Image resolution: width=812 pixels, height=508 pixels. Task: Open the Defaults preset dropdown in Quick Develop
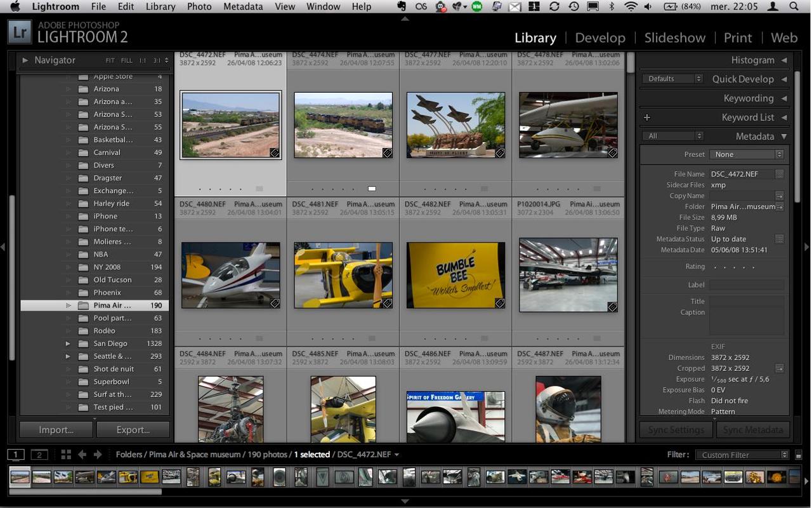coord(672,79)
